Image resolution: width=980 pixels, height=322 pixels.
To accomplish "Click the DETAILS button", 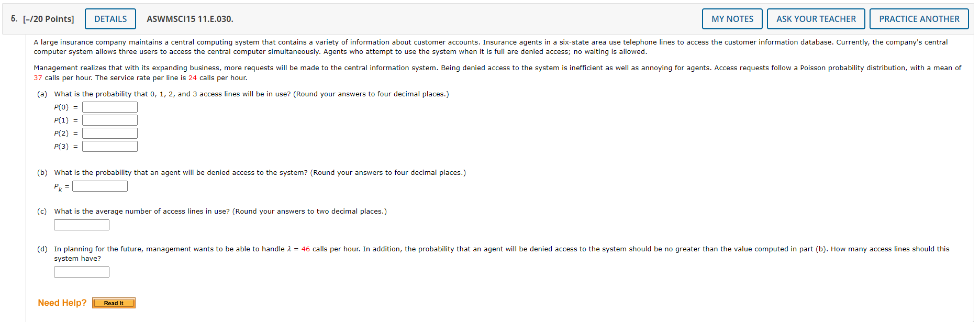I will coord(110,18).
